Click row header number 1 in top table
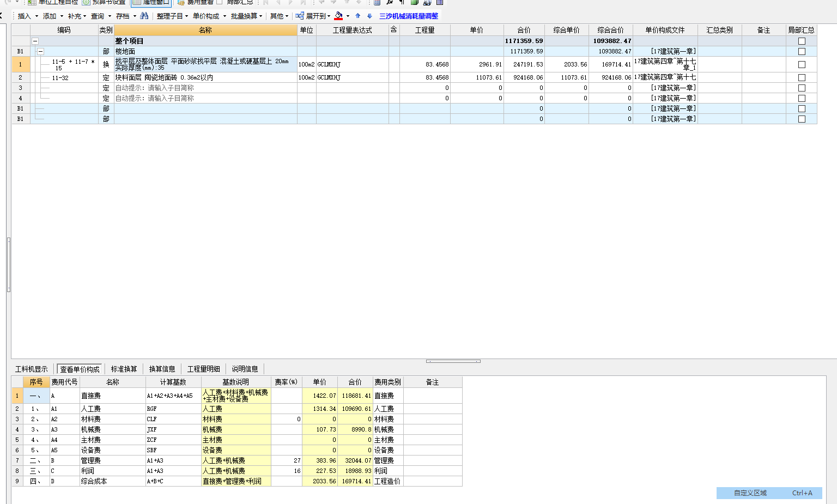 21,64
